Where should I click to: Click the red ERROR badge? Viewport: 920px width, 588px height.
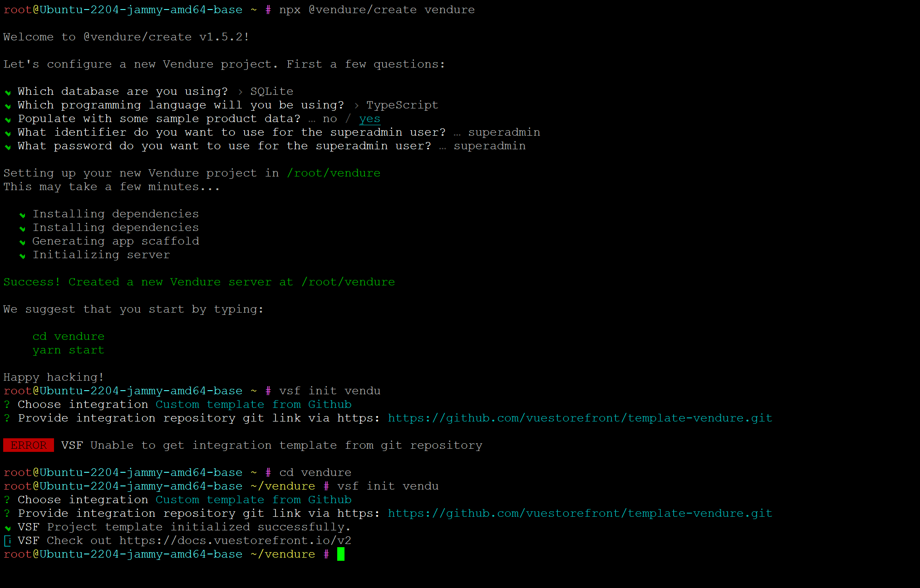coord(29,445)
